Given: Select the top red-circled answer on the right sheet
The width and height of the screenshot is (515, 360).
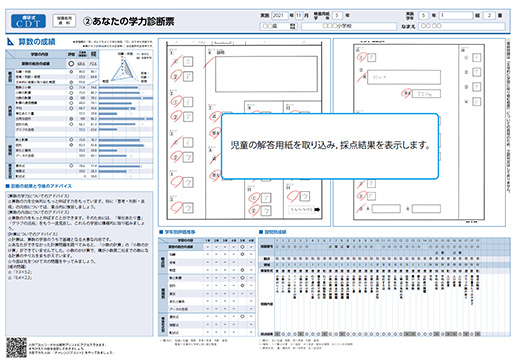Looking at the screenshot, I should [361, 57].
